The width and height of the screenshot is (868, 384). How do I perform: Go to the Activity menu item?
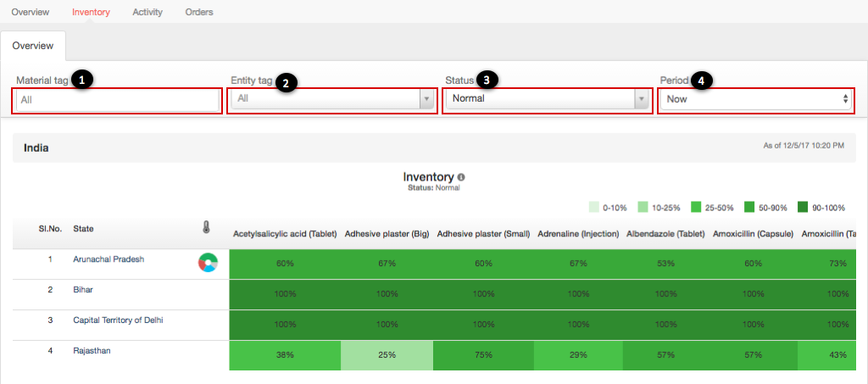pos(147,12)
